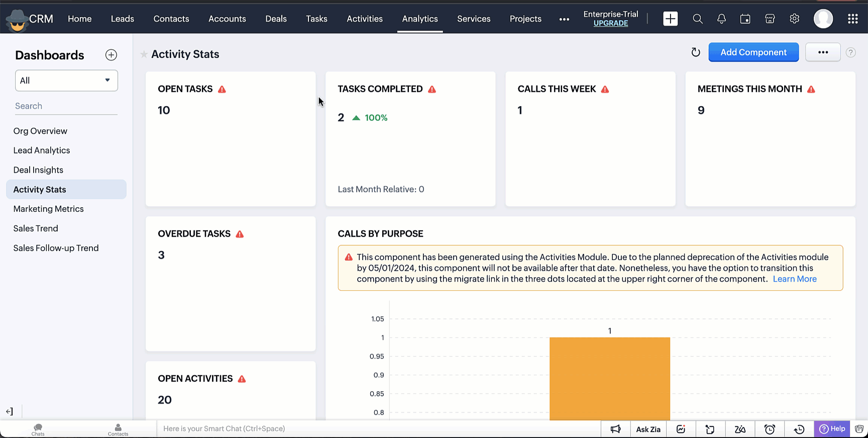Viewport: 868px width, 438px height.
Task: Follow the Learn More link
Action: [795, 279]
